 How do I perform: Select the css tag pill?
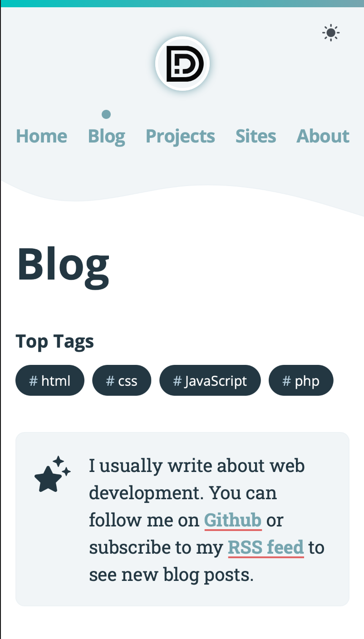pyautogui.click(x=122, y=380)
